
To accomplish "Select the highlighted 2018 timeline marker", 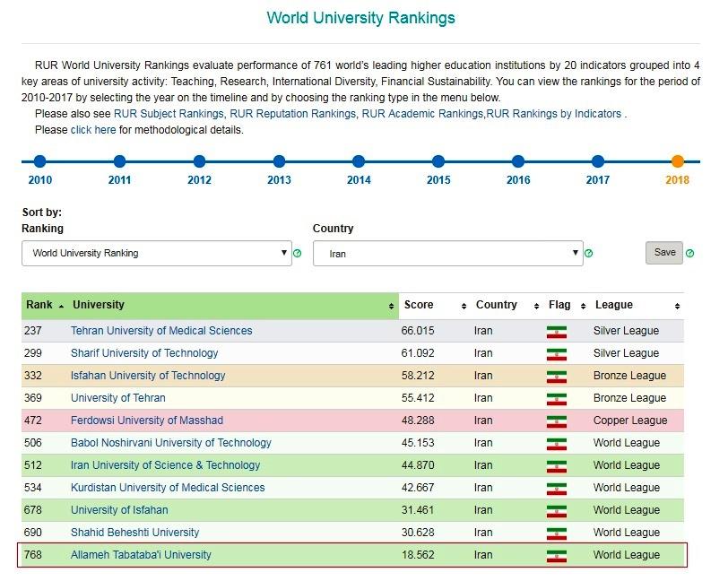I will (x=678, y=161).
